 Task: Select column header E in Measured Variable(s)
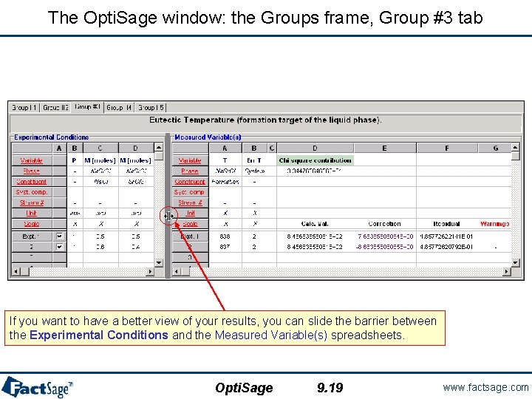385,149
